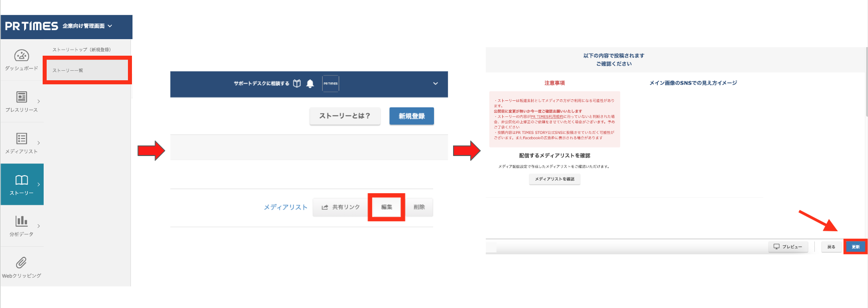
Task: Click the right panel vertical scrollbar
Action: point(866,83)
